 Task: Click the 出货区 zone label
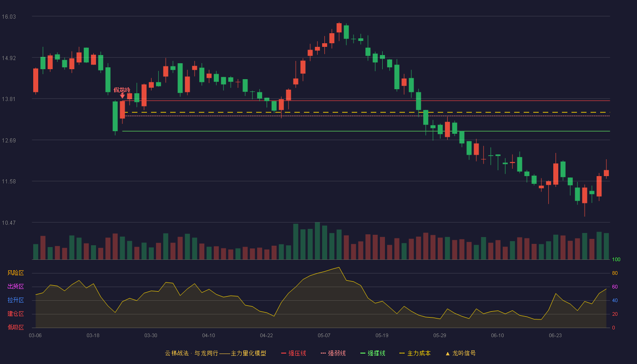click(15, 287)
